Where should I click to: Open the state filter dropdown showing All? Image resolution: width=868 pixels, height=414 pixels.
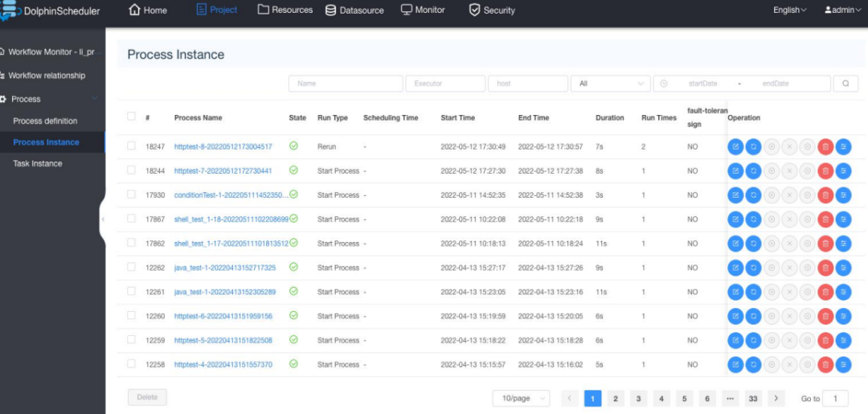tap(610, 84)
